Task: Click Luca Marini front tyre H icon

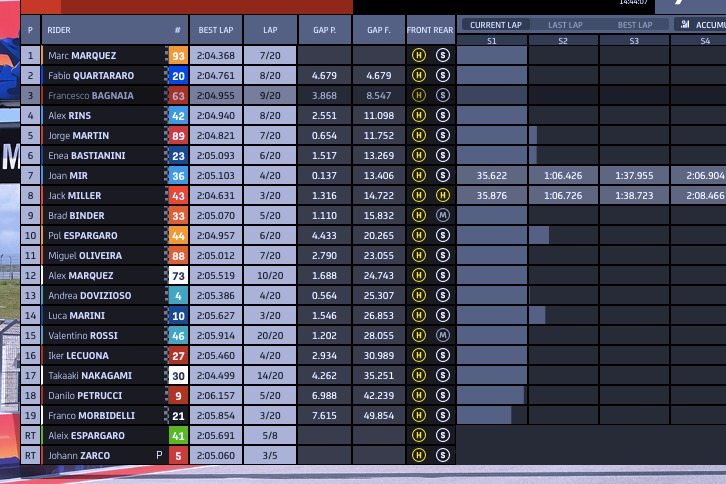Action: 419,315
